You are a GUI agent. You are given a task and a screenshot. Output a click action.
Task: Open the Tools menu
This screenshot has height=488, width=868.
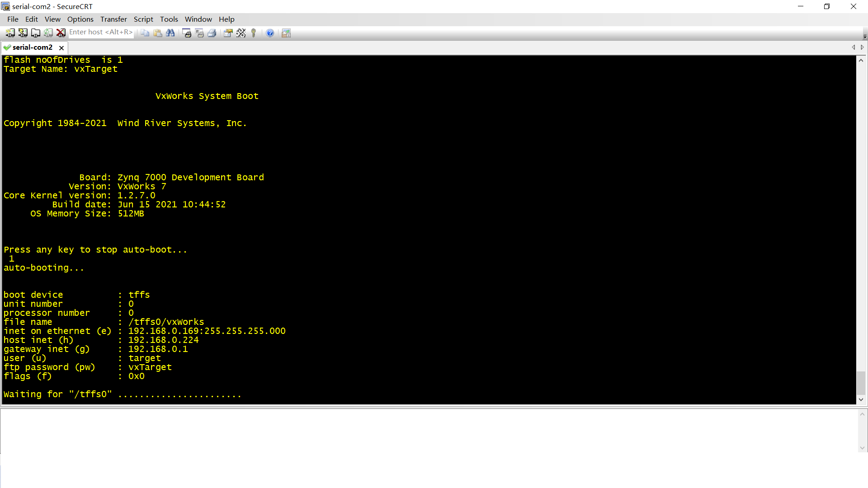169,19
